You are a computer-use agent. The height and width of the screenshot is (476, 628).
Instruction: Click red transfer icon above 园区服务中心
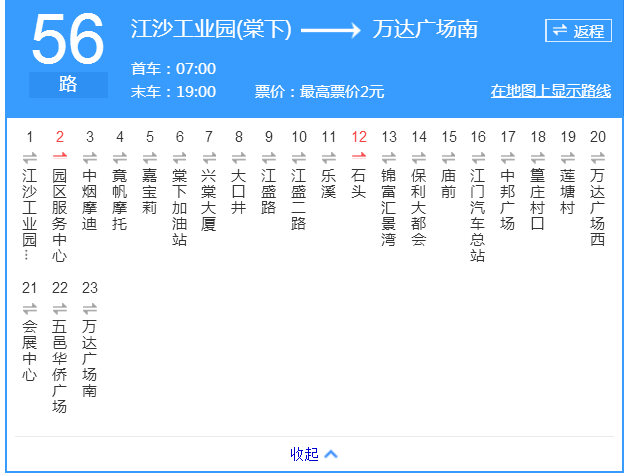[x=60, y=155]
